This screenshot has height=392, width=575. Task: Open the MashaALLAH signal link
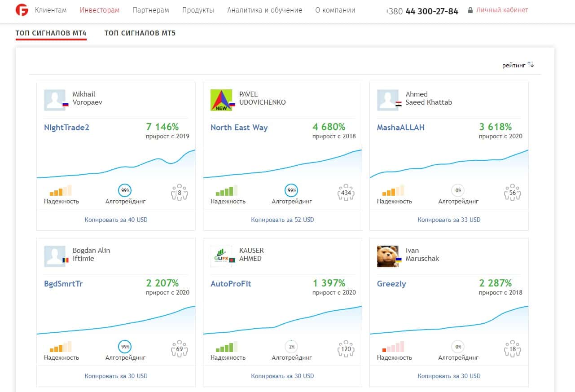pos(400,128)
